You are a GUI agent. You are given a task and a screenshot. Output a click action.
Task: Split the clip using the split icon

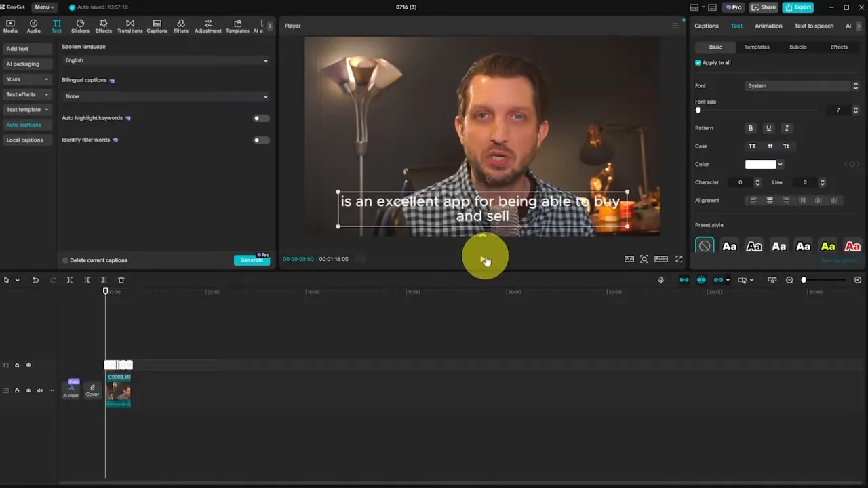[x=69, y=279]
